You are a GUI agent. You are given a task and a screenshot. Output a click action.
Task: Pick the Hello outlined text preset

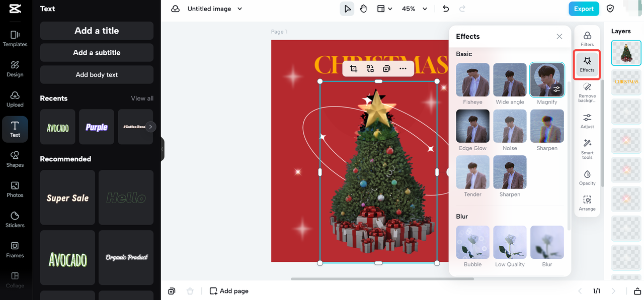126,197
